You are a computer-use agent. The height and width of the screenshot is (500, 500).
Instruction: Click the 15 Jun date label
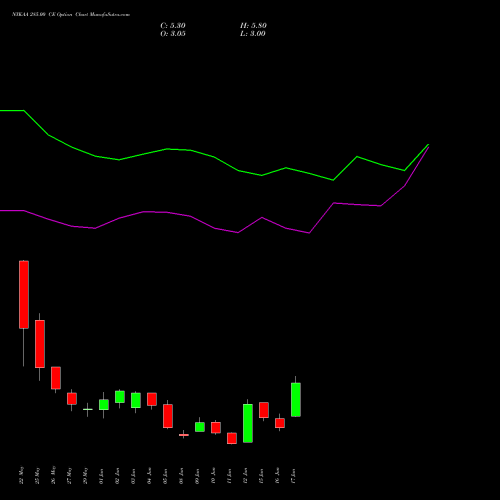(262, 476)
